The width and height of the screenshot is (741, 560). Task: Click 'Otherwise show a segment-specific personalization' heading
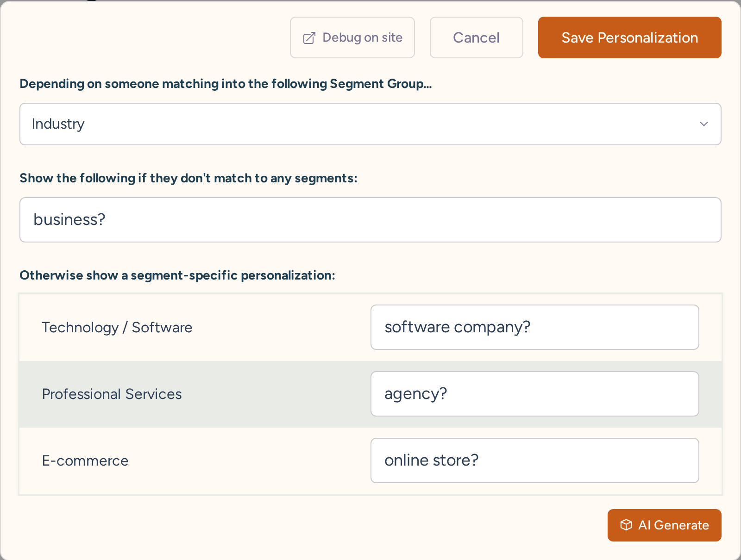177,275
